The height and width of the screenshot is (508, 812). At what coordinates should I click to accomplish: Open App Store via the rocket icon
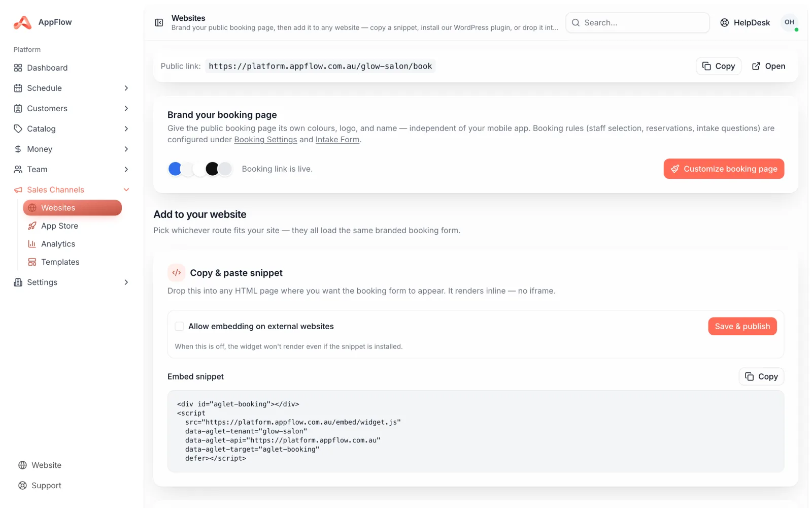point(32,226)
